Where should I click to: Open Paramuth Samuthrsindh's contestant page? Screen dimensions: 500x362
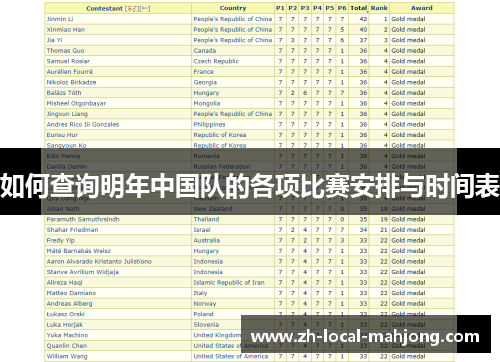pos(83,219)
